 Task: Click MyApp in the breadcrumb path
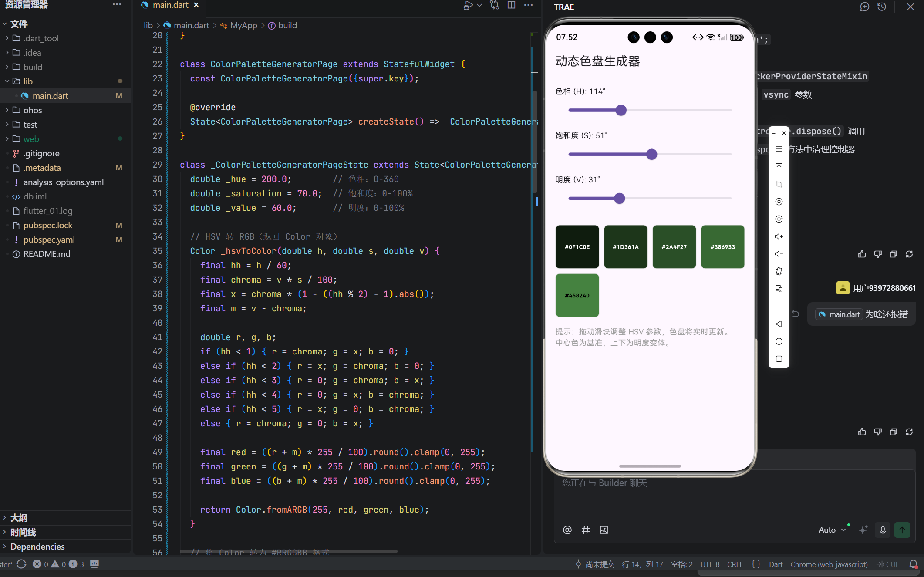243,25
